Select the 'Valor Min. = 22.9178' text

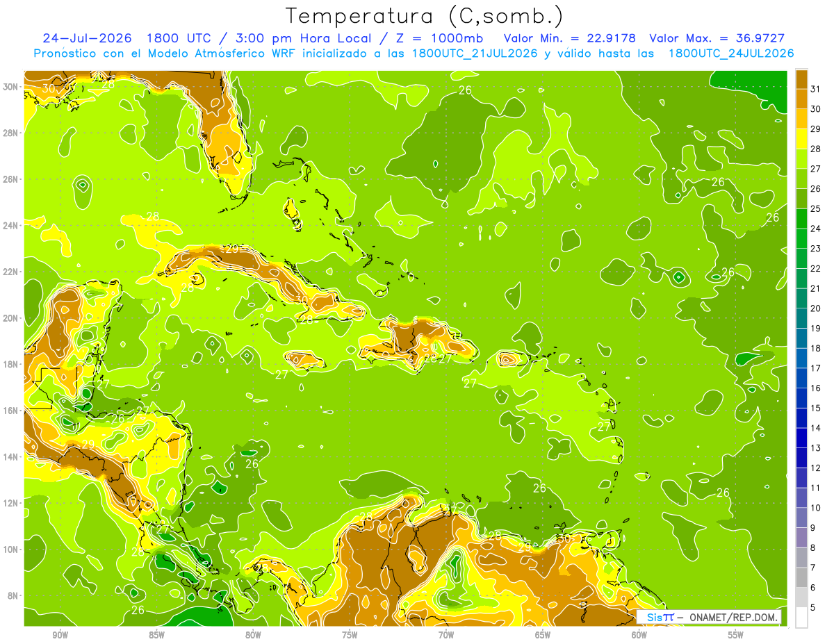pyautogui.click(x=571, y=38)
